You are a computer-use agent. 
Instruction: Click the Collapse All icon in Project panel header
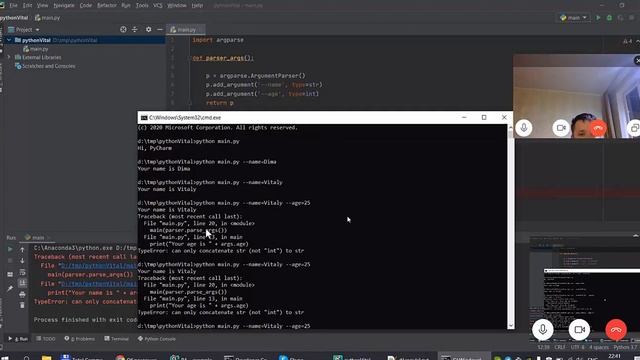click(135, 29)
